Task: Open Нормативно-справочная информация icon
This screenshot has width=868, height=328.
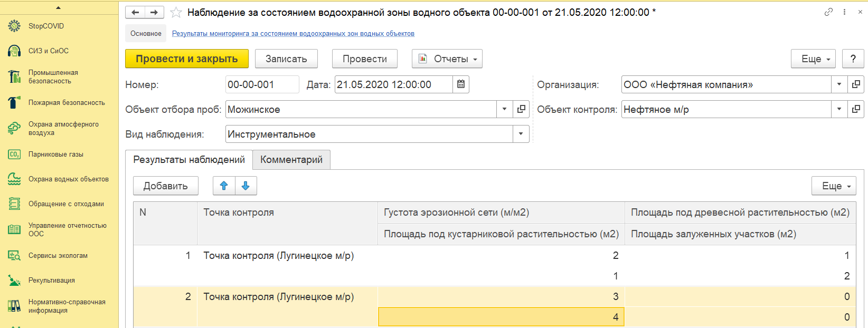Action: pyautogui.click(x=14, y=306)
